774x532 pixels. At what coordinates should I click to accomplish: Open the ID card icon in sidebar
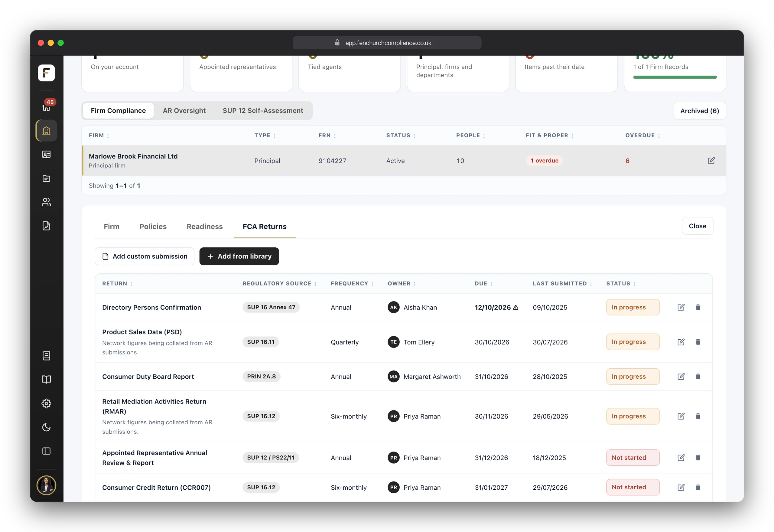click(46, 154)
